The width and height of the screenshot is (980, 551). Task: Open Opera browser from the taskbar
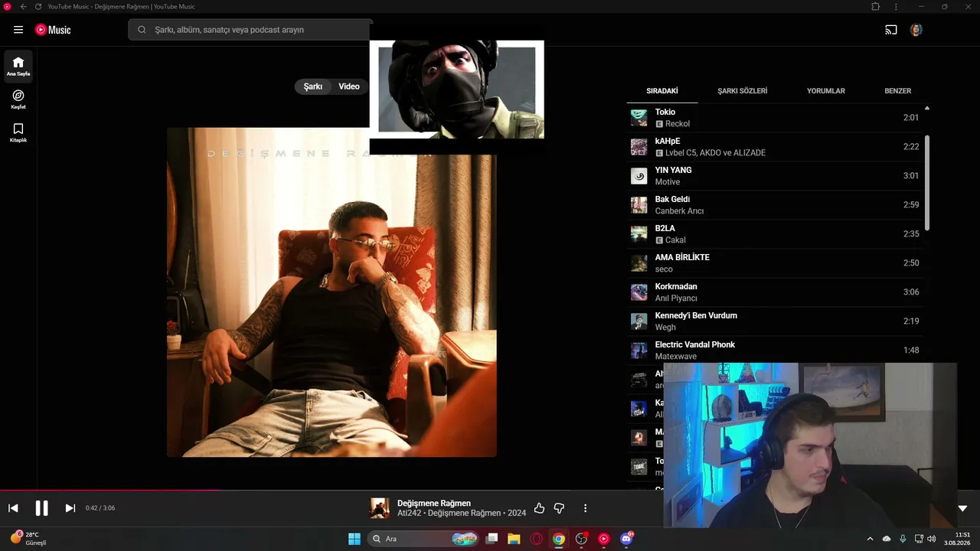click(537, 539)
